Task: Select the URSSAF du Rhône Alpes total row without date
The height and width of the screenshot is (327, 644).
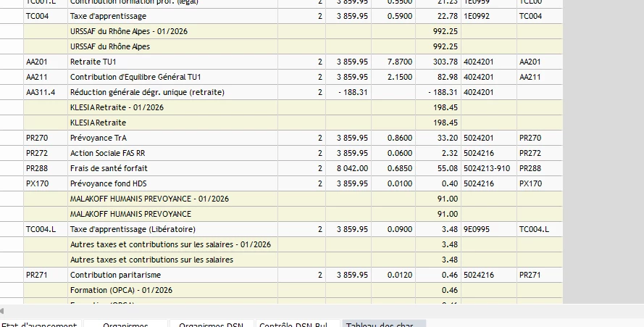Action: [x=293, y=46]
